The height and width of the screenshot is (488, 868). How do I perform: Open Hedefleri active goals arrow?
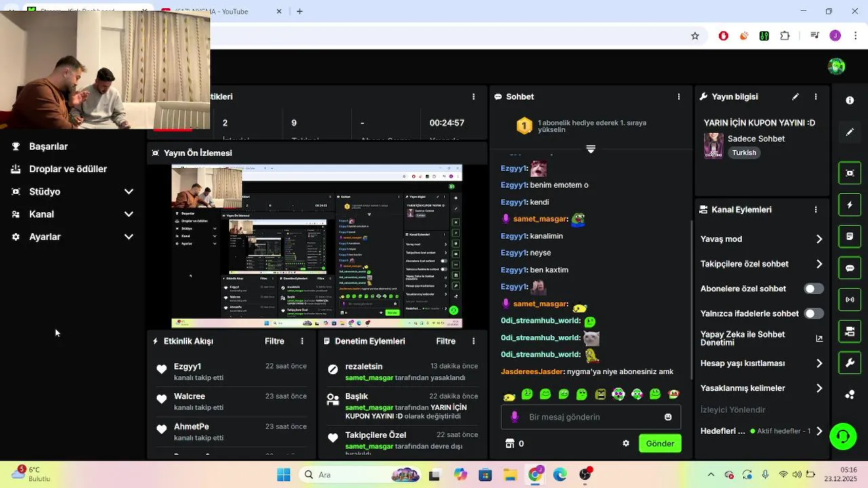pos(819,431)
